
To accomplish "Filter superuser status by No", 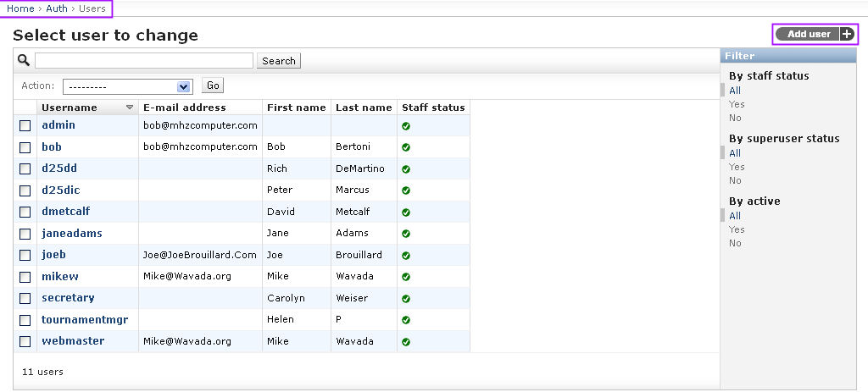I will coord(735,180).
